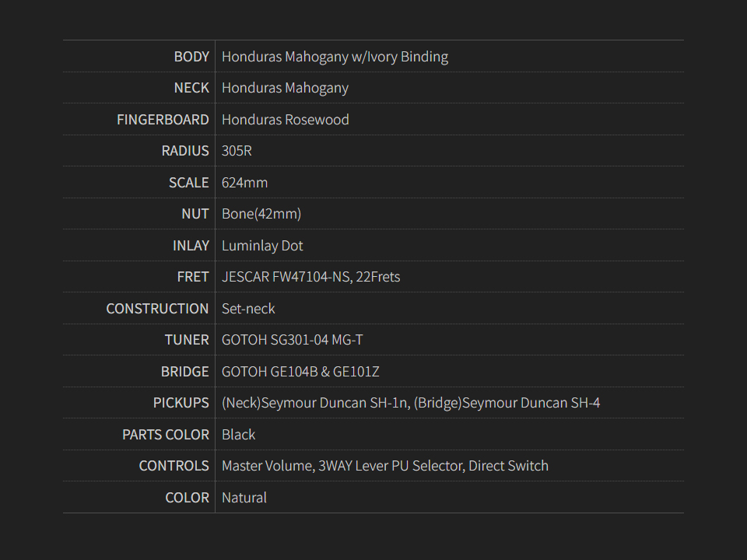Screen dimensions: 747x560
Task: Click the NECK row label
Action: coord(191,88)
